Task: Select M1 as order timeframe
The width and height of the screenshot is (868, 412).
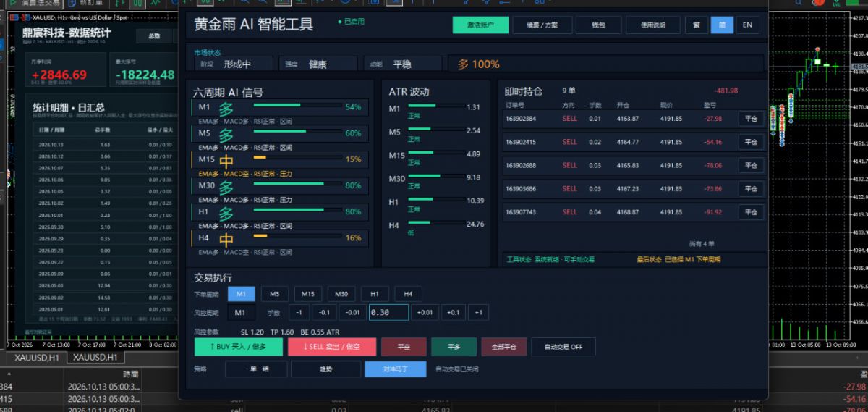Action: (x=241, y=294)
